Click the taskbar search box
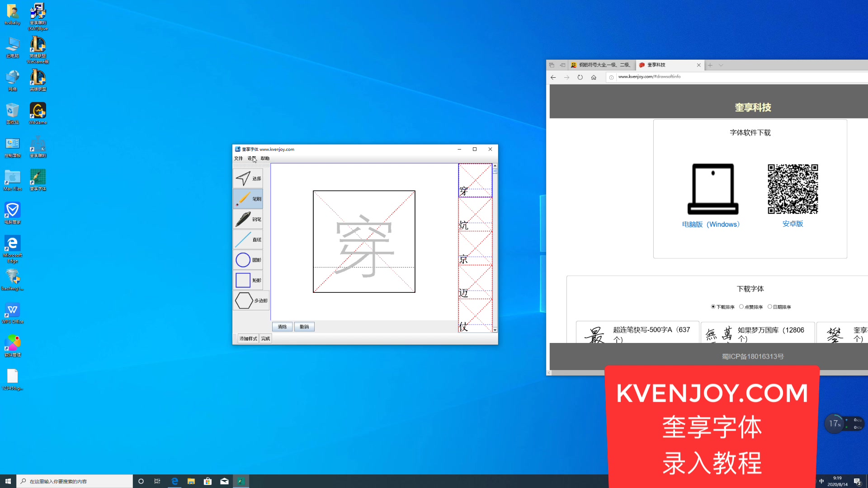This screenshot has width=868, height=488. [75, 481]
